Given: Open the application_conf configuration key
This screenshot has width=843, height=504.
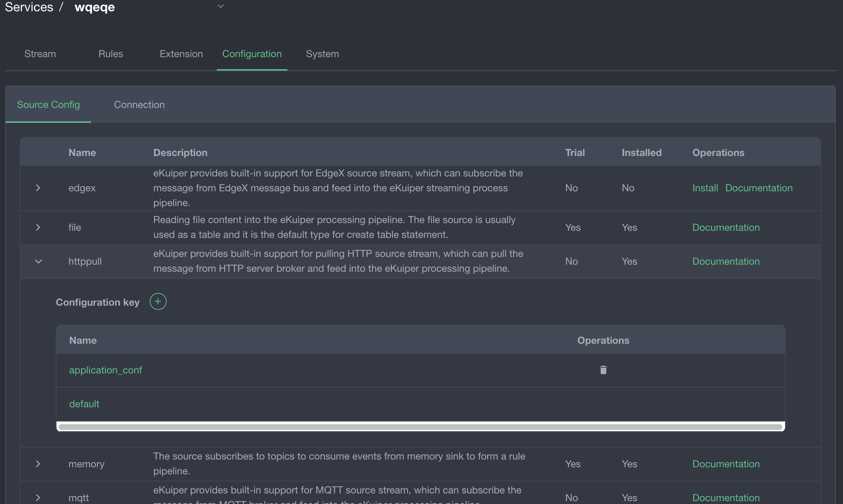Looking at the screenshot, I should click(106, 370).
